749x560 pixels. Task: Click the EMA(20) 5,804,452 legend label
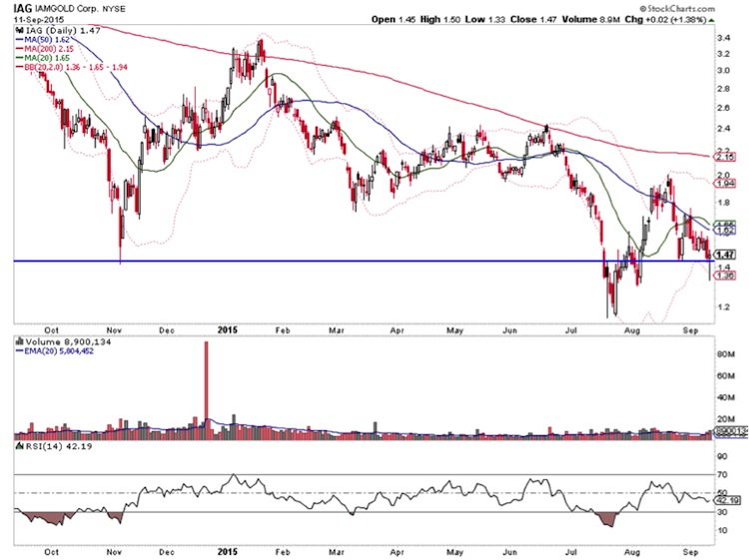point(55,351)
